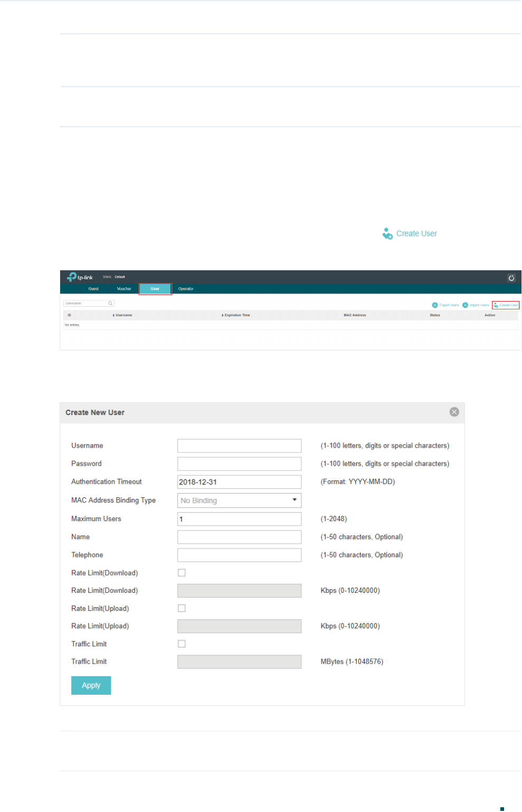The height and width of the screenshot is (812, 522).
Task: Sort table by Username column
Action: coord(122,315)
